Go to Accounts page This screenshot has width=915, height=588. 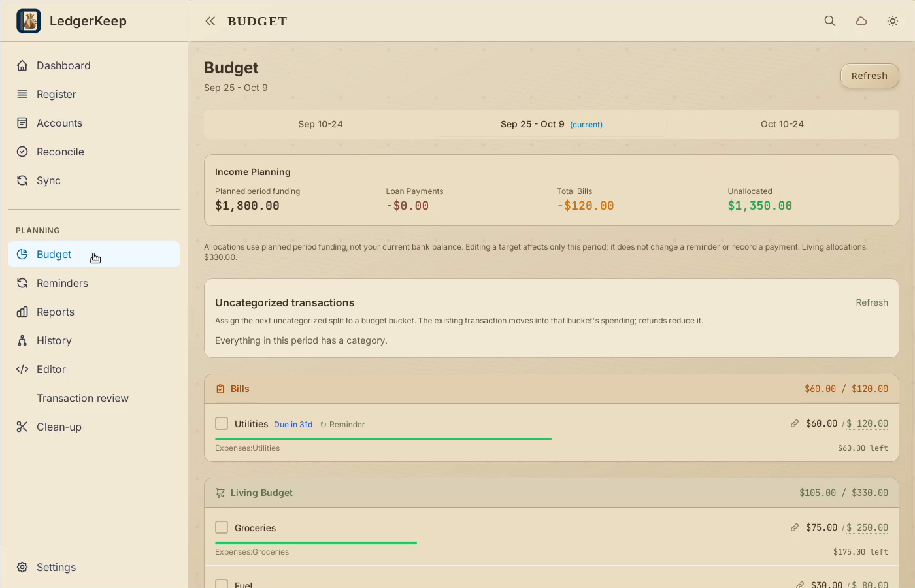pos(93,123)
